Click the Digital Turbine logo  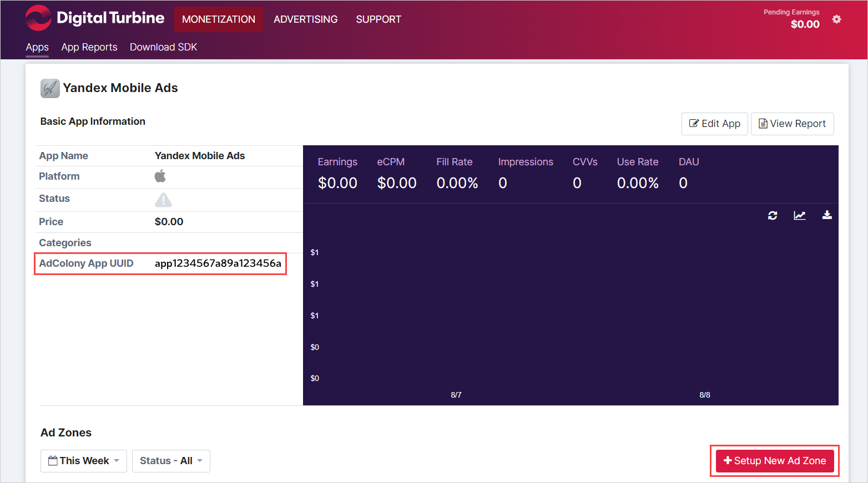[95, 18]
